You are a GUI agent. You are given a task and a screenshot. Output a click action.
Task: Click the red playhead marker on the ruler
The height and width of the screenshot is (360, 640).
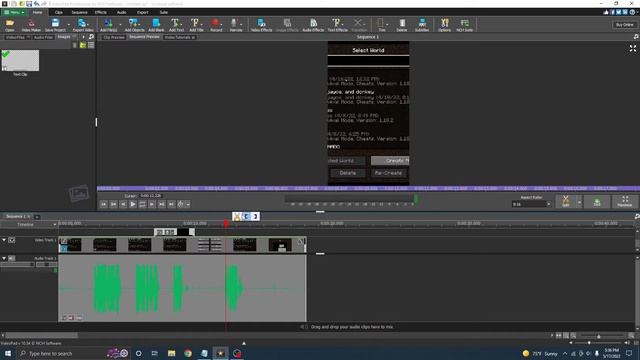(x=226, y=223)
